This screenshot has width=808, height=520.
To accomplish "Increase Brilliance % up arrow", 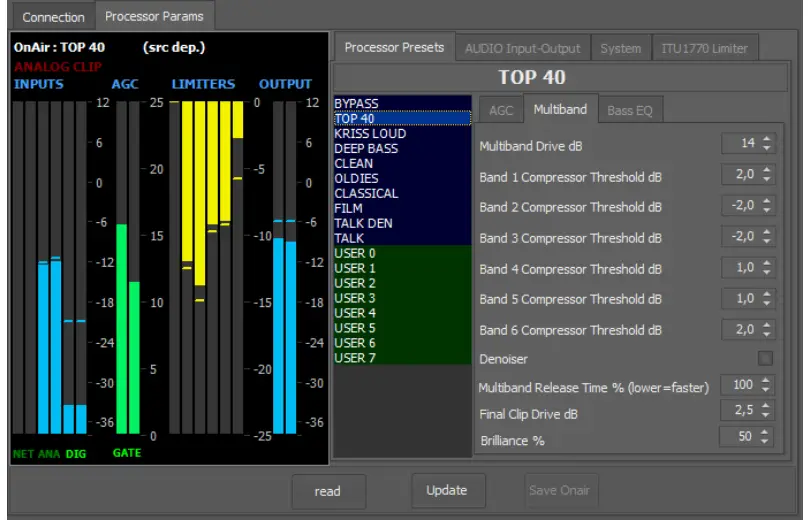I will pos(765,432).
